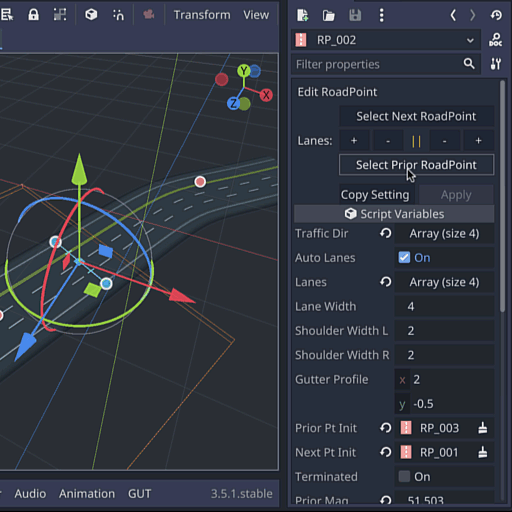This screenshot has height=512, width=512.
Task: Toggle camera override icon
Action: (149, 15)
